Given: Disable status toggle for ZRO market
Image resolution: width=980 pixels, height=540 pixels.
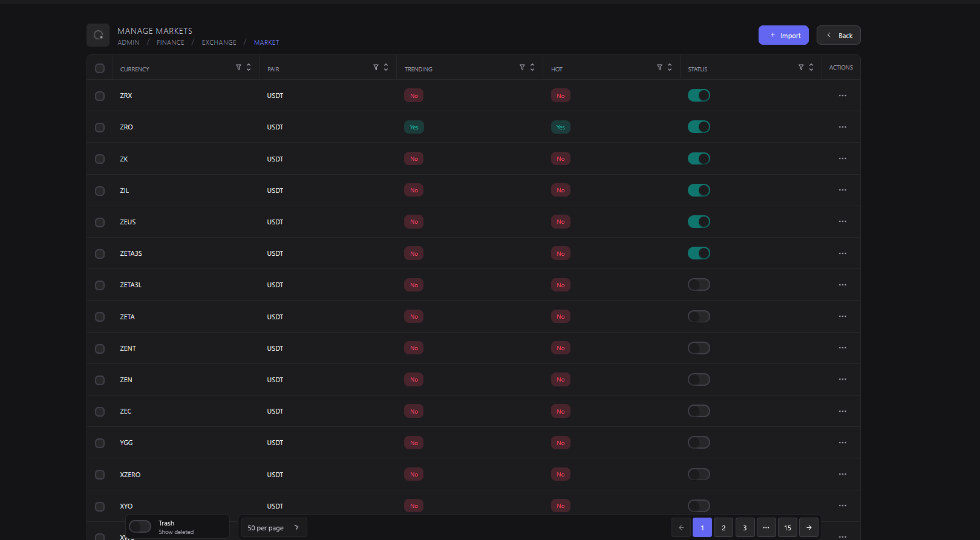Looking at the screenshot, I should [x=699, y=127].
